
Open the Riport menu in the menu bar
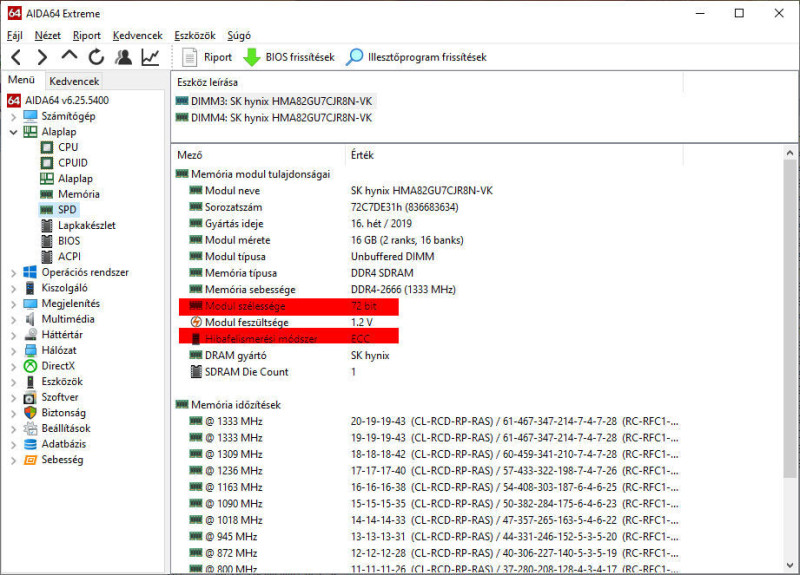click(87, 35)
